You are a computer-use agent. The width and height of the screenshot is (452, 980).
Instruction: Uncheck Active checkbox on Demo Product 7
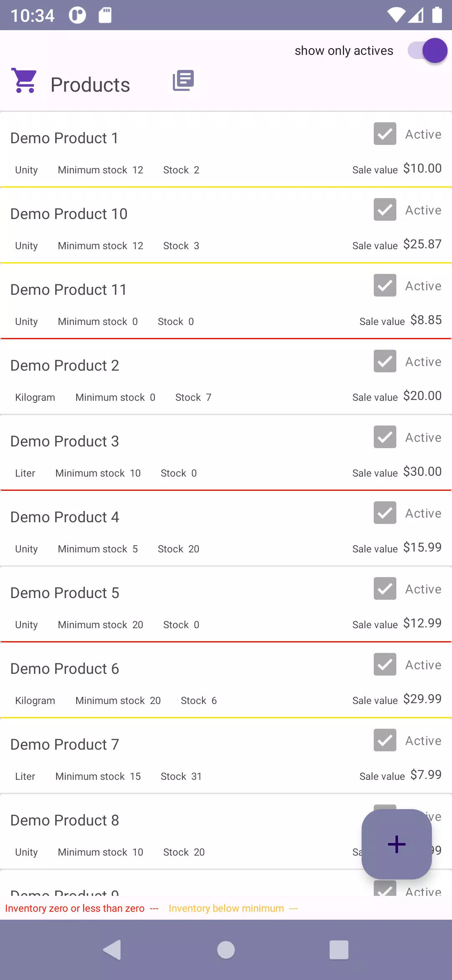pyautogui.click(x=385, y=740)
